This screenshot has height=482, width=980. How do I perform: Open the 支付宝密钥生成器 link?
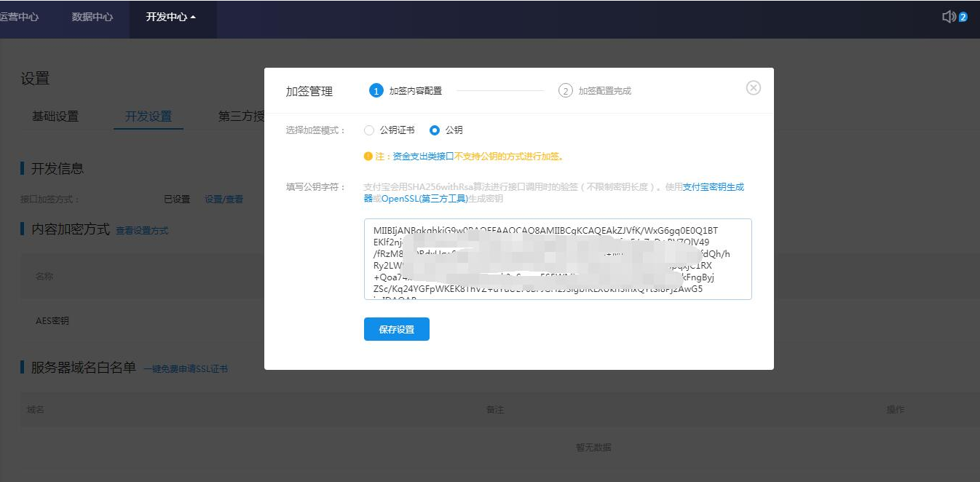pos(713,187)
